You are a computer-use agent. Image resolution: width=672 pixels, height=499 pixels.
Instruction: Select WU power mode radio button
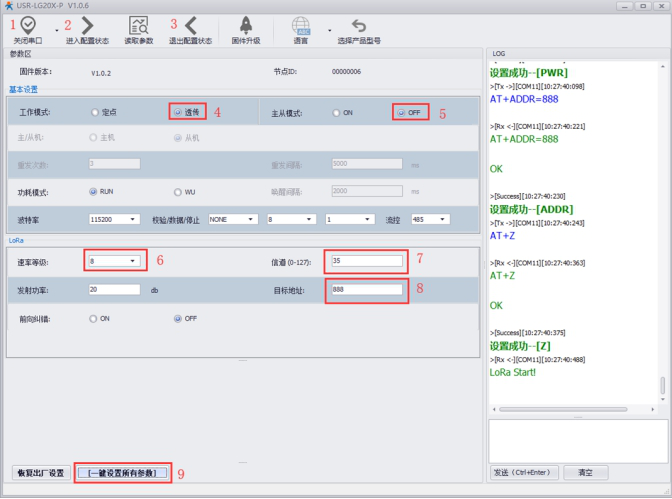(178, 191)
